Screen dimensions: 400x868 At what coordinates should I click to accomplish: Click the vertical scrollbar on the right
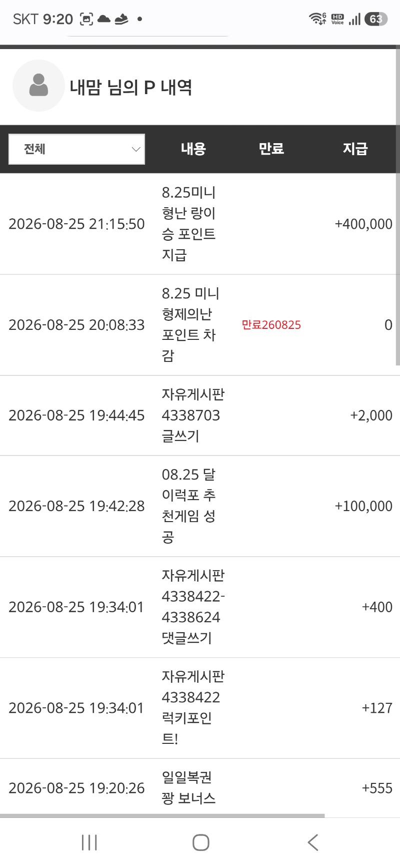tap(398, 205)
